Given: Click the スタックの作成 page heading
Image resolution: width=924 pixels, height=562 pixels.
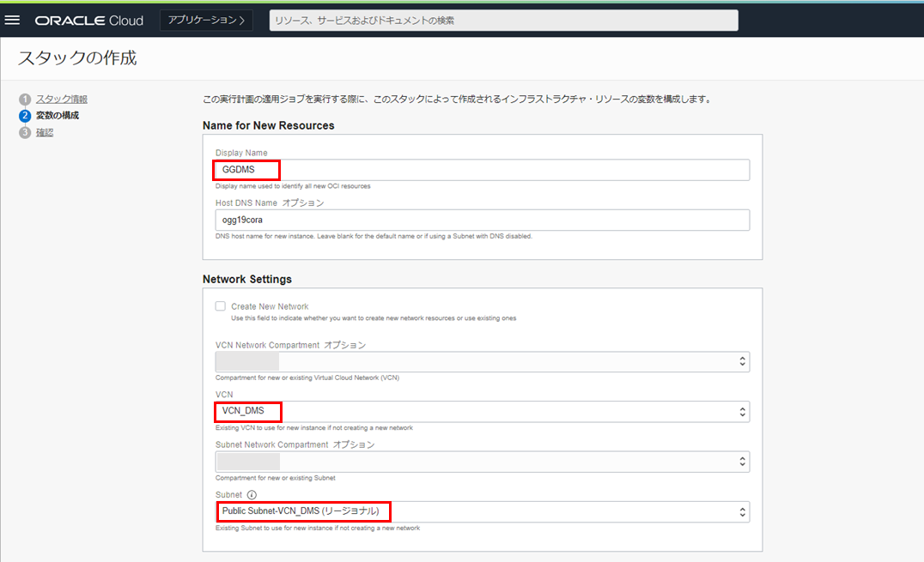Looking at the screenshot, I should click(x=77, y=58).
